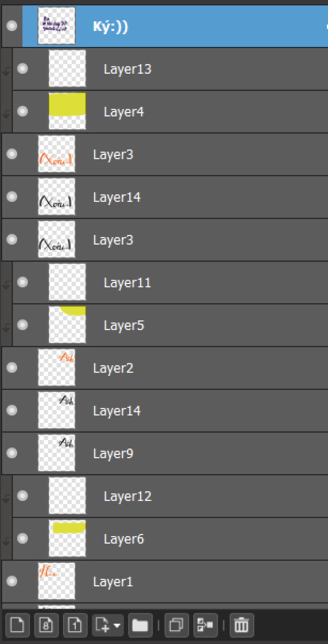Add a new 8-bit layer
The width and height of the screenshot is (328, 644).
(46, 625)
